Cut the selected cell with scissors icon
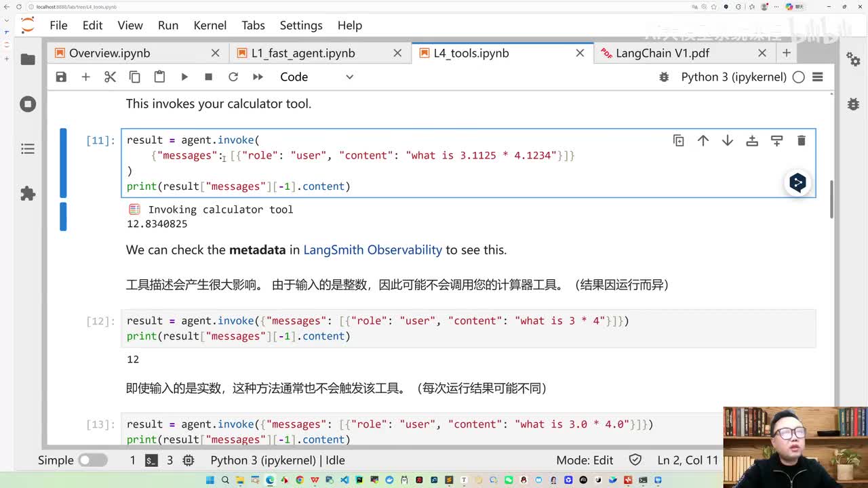The width and height of the screenshot is (868, 488). point(110,77)
